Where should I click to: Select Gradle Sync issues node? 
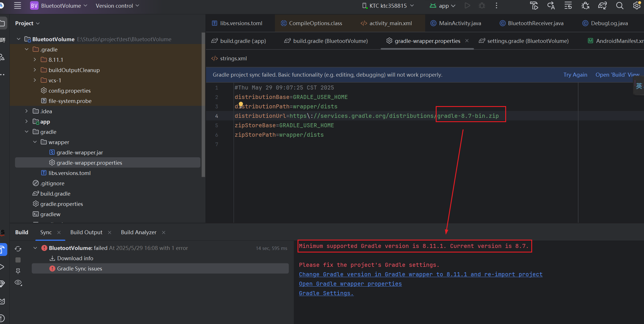[x=160, y=269]
